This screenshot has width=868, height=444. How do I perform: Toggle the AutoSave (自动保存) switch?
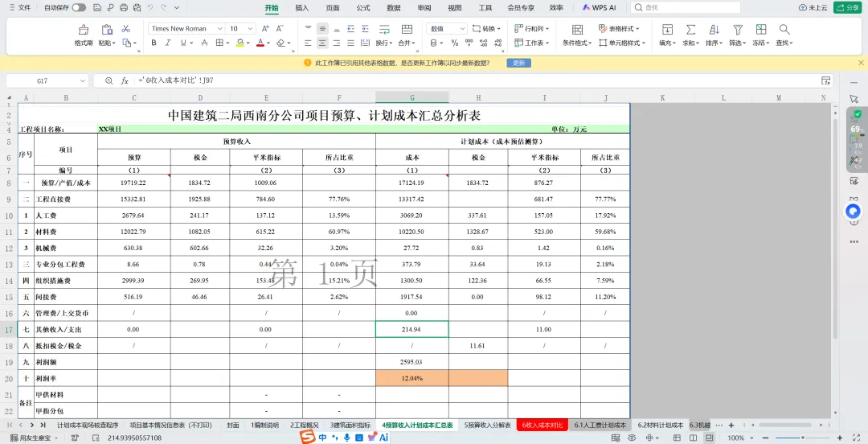pyautogui.click(x=79, y=7)
